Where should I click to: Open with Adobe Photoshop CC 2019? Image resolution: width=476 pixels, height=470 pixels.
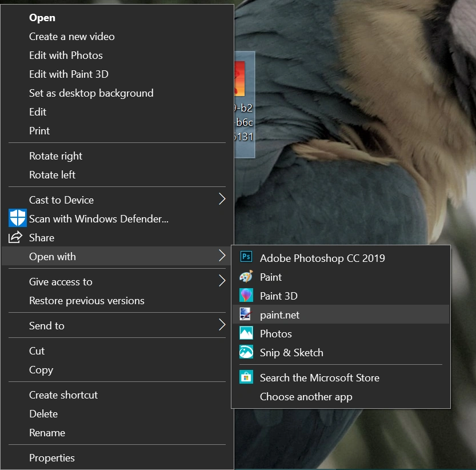coord(341,258)
